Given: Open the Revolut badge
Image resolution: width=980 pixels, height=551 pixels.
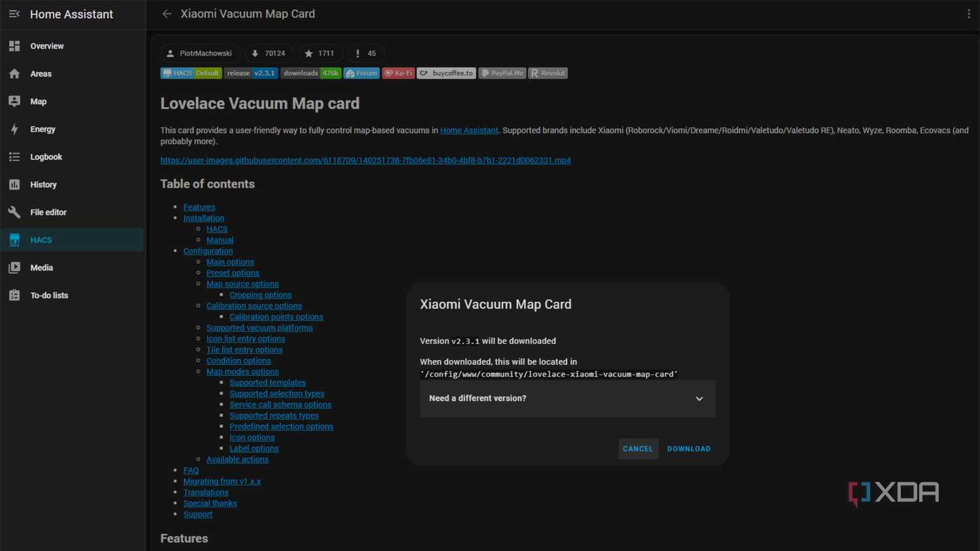Looking at the screenshot, I should (548, 73).
